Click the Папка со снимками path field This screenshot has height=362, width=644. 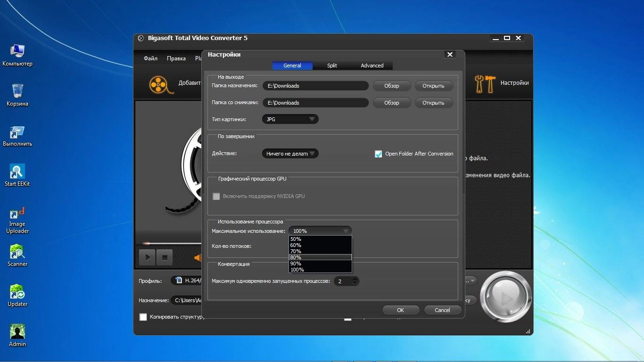click(315, 103)
